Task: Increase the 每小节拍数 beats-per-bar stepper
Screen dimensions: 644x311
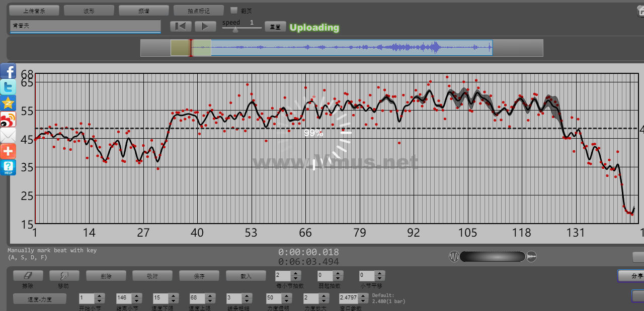Action: pos(296,273)
